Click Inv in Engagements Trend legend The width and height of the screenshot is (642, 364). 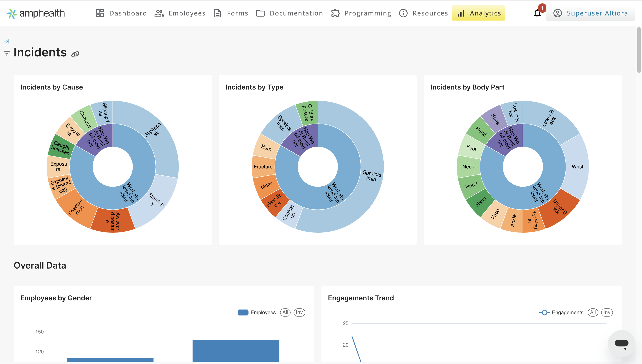[607, 312]
